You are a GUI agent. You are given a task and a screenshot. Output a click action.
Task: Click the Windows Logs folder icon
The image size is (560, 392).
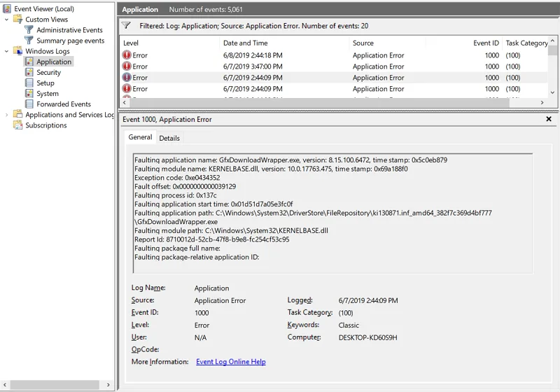pos(18,50)
